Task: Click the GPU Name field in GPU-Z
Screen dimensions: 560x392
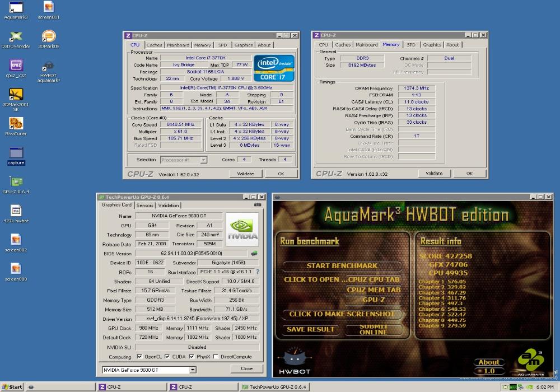Action: (179, 216)
